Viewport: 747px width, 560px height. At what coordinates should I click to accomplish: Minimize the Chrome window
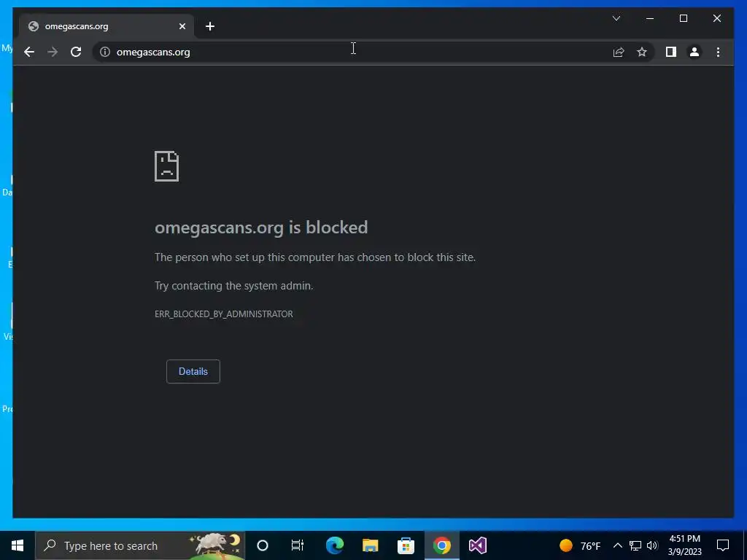pos(650,18)
